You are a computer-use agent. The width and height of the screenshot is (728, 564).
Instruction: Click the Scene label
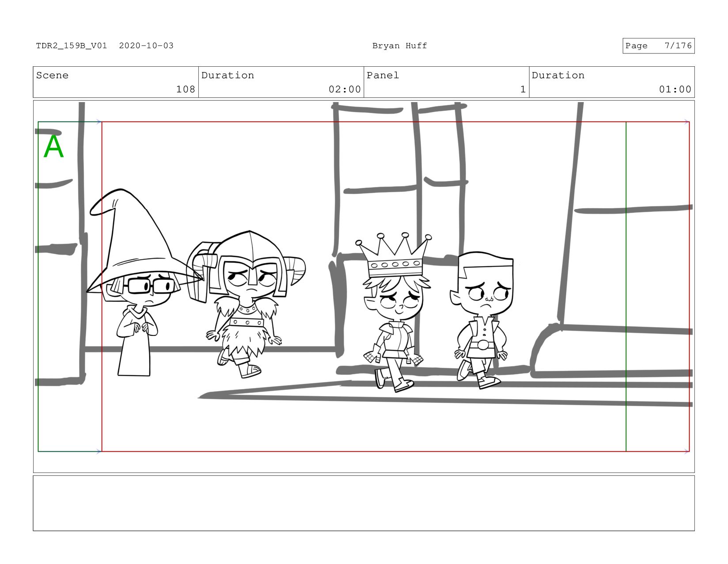click(x=52, y=75)
